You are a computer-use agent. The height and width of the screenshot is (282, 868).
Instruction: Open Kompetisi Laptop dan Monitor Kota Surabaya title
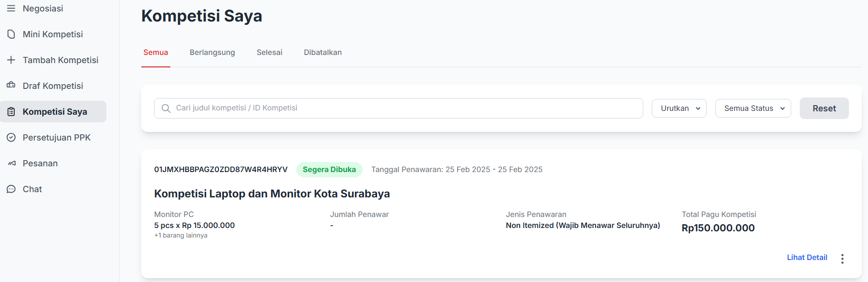pos(272,194)
